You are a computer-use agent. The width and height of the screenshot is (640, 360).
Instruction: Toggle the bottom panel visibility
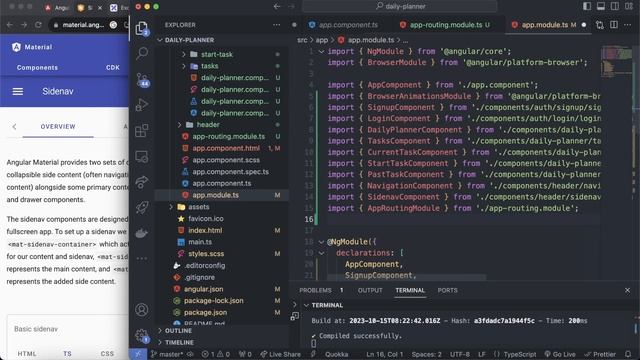point(601,6)
